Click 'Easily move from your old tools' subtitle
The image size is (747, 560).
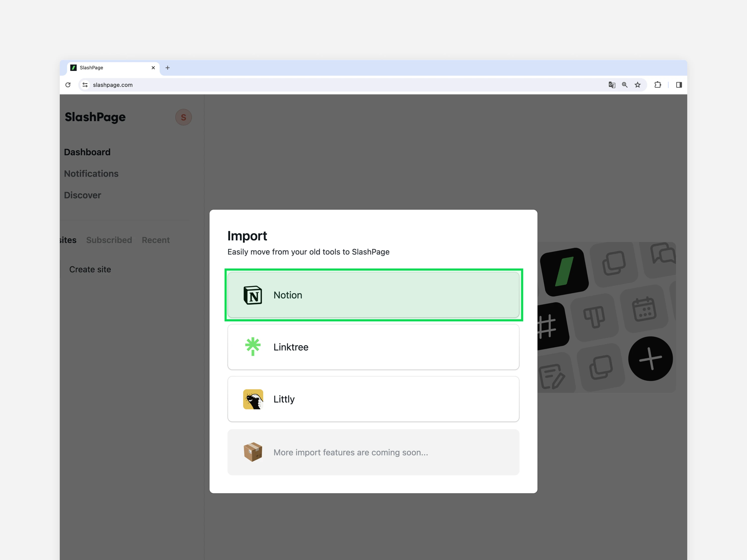[308, 252]
